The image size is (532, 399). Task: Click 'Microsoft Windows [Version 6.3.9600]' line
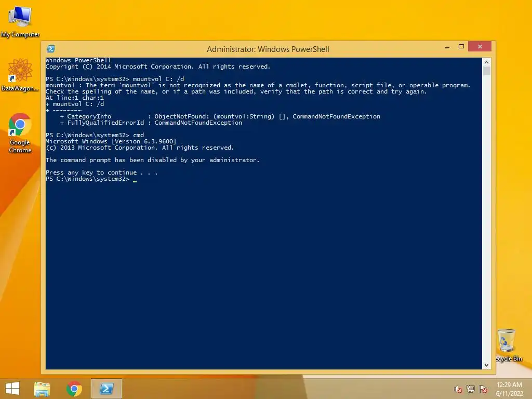(111, 141)
